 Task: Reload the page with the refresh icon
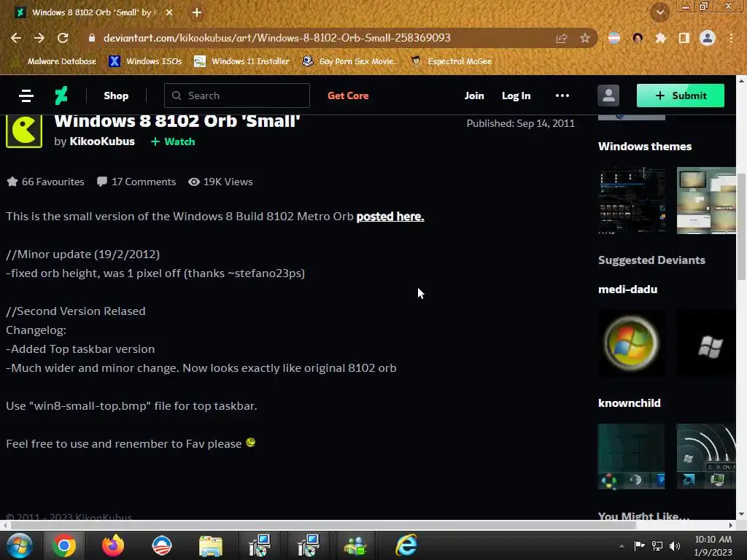63,38
